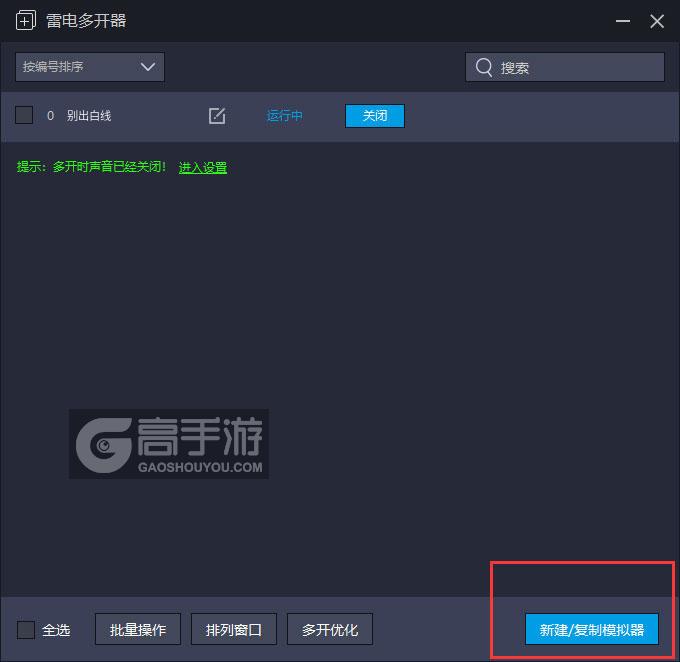Select the 运行中 status text
The image size is (680, 662).
point(284,116)
